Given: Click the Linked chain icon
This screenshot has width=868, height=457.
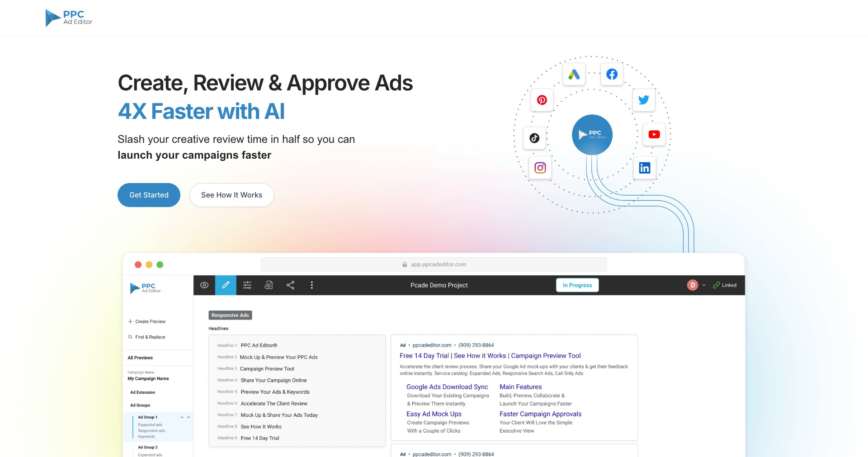Looking at the screenshot, I should [x=717, y=285].
